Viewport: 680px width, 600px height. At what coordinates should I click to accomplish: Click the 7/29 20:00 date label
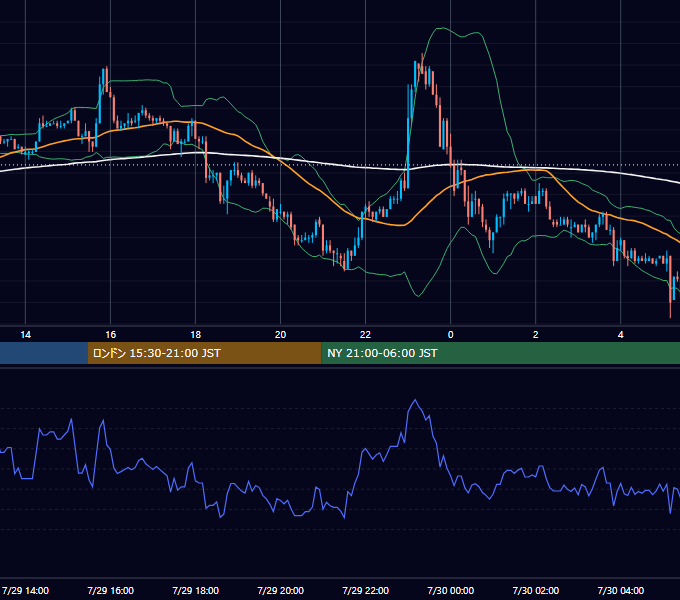point(281,590)
